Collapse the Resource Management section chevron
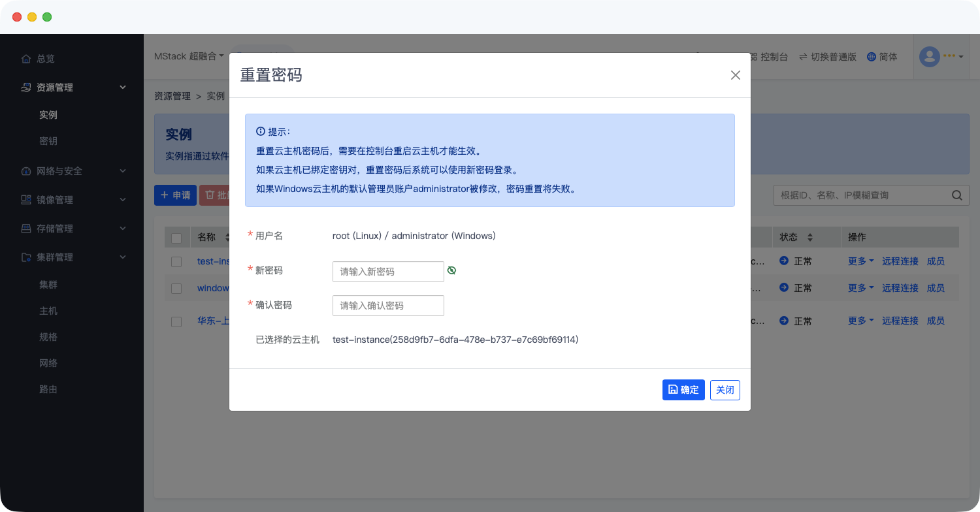 [123, 88]
